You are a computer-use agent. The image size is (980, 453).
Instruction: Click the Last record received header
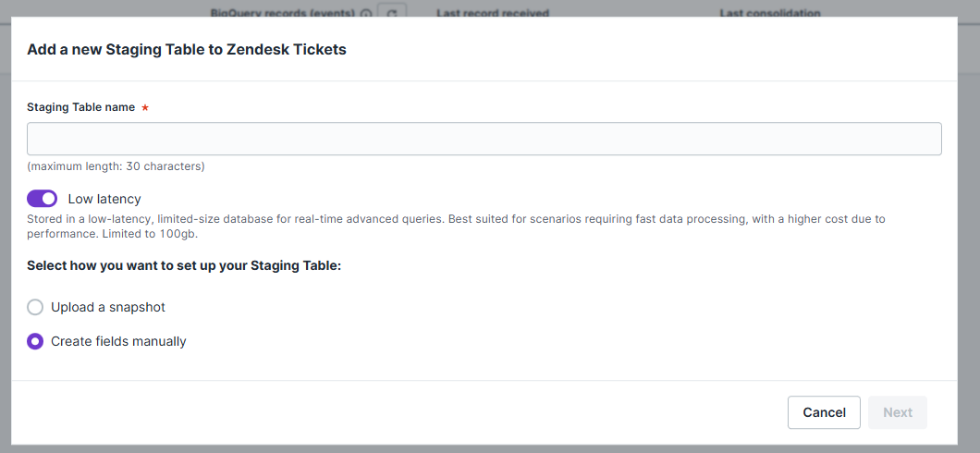pyautogui.click(x=493, y=13)
